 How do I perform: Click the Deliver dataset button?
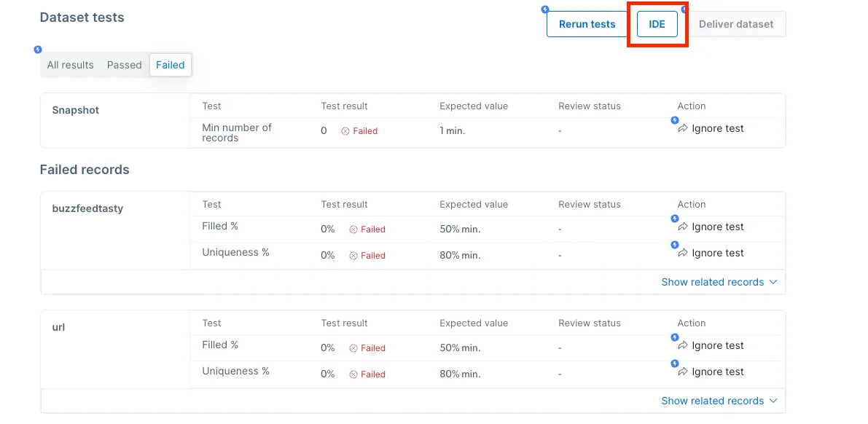(x=735, y=24)
